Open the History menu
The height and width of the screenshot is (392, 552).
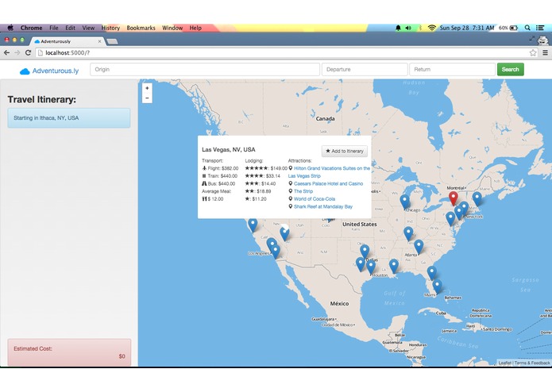[110, 28]
